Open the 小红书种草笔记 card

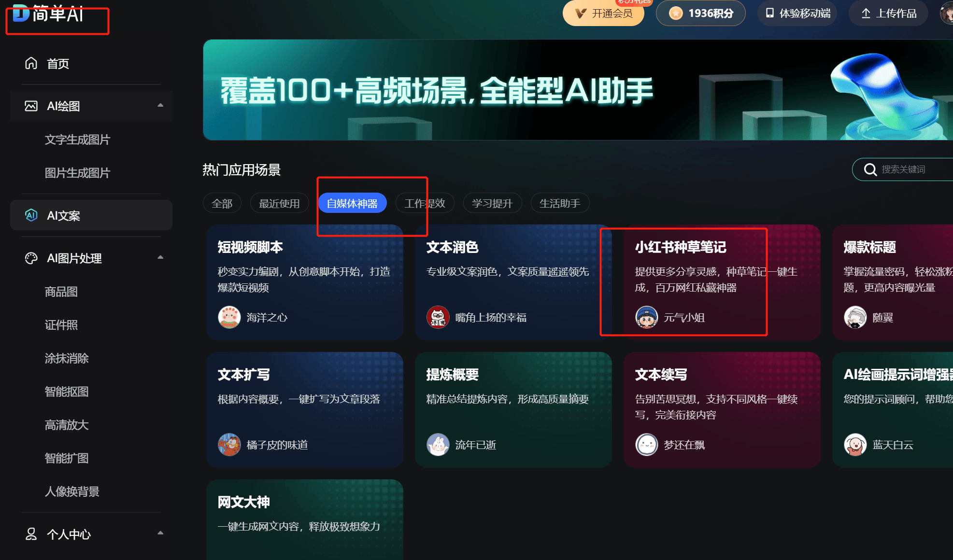click(x=722, y=282)
